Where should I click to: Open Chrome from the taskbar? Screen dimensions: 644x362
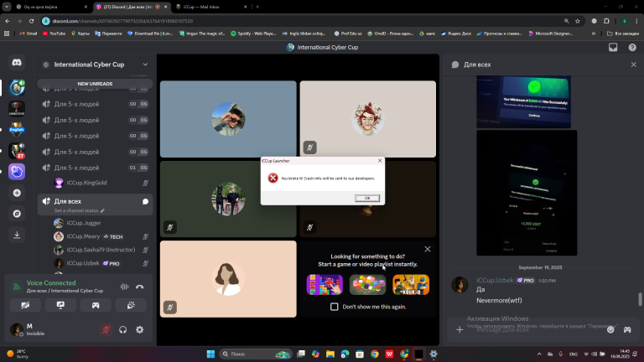pos(375,354)
